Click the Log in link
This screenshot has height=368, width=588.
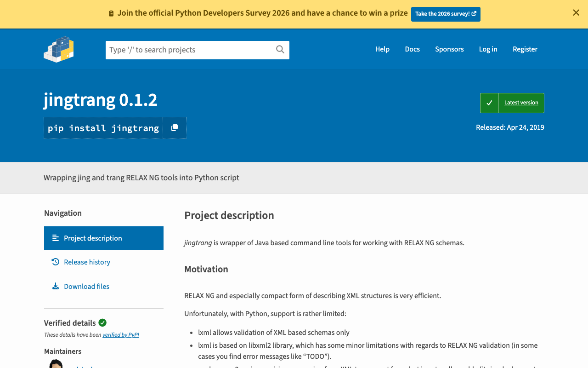[488, 49]
